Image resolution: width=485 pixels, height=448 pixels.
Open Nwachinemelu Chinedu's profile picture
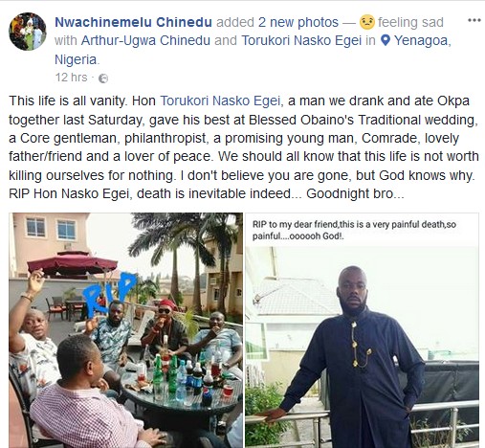pos(28,32)
